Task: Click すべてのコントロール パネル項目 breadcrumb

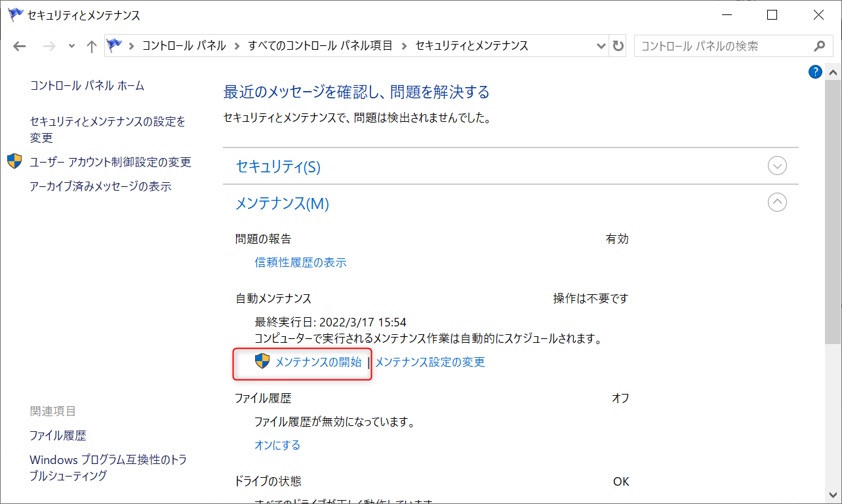Action: 320,46
